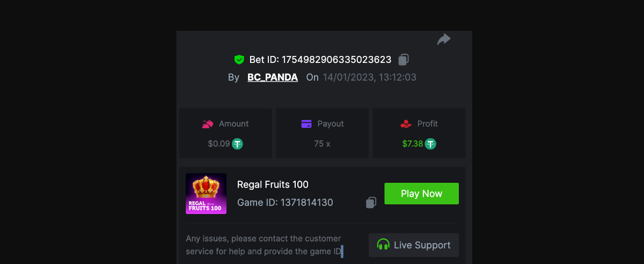This screenshot has height=264, width=644.
Task: Click the purple Payout card icon
Action: (306, 124)
